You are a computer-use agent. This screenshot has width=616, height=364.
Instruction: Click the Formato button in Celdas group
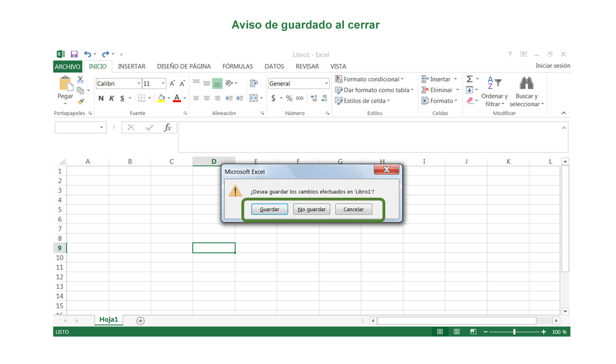tap(439, 101)
